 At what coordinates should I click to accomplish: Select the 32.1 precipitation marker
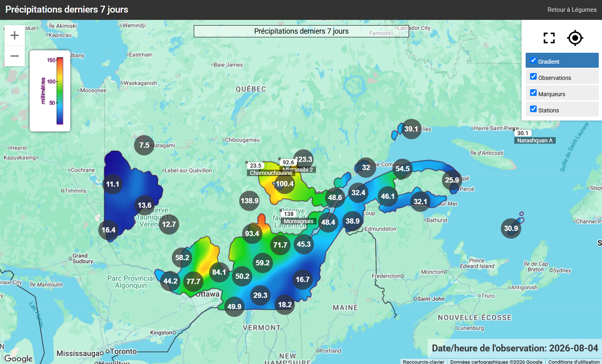click(420, 202)
